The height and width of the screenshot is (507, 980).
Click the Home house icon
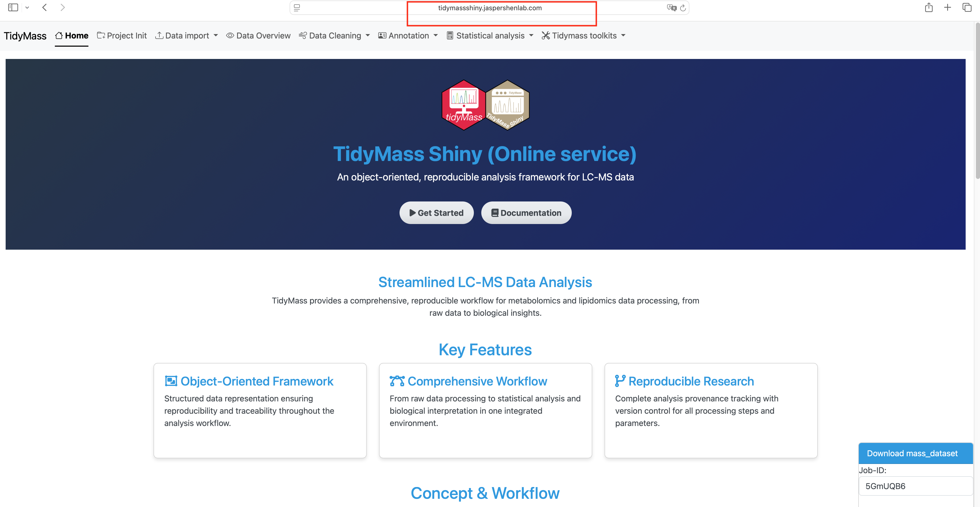[x=59, y=35]
